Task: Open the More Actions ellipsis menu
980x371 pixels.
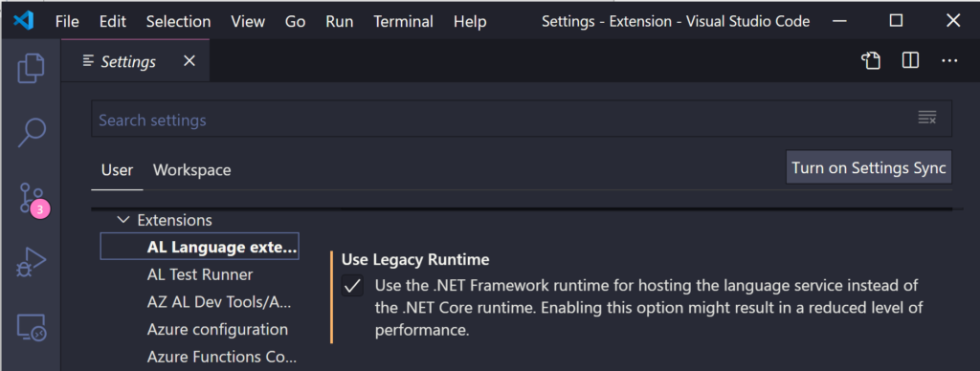Action: pyautogui.click(x=949, y=61)
